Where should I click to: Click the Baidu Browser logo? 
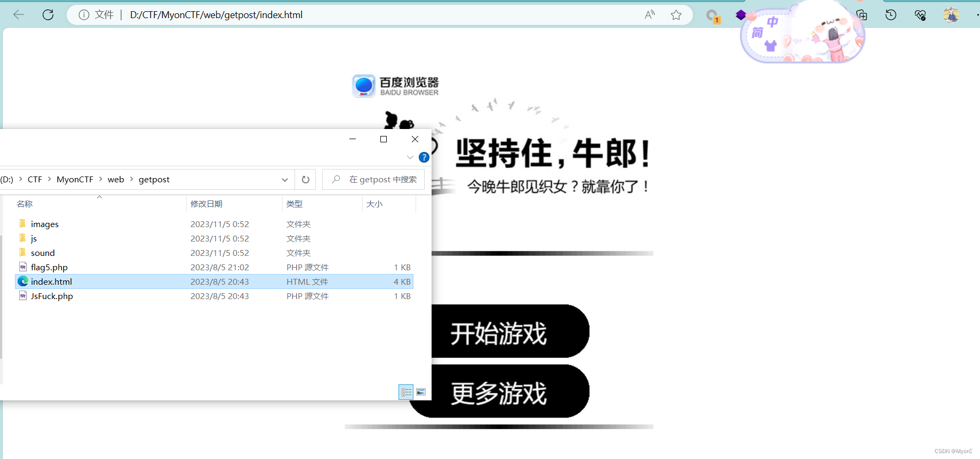tap(395, 86)
